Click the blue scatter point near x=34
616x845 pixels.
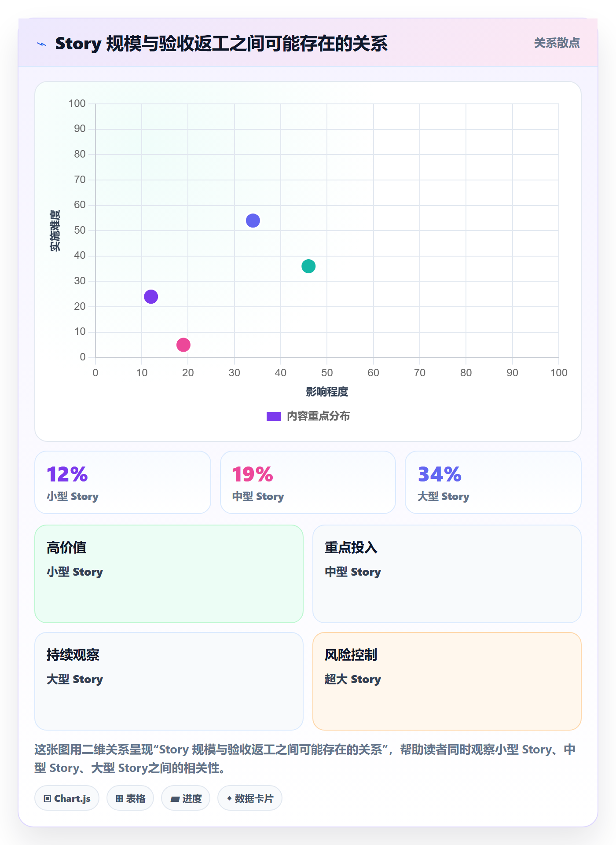(x=253, y=220)
